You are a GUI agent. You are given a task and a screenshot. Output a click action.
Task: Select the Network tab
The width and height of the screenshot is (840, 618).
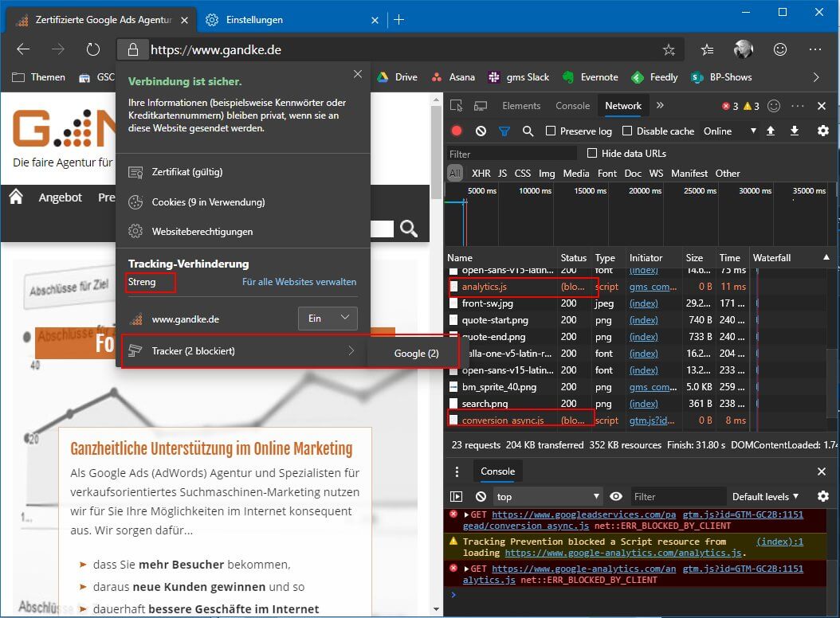click(x=623, y=105)
